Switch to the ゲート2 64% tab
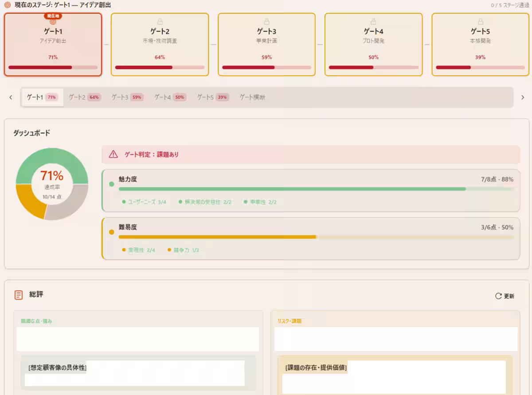 pyautogui.click(x=85, y=97)
